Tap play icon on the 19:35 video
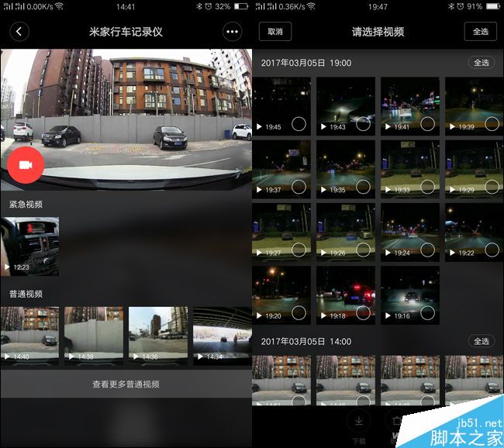504x448 pixels. 323,190
